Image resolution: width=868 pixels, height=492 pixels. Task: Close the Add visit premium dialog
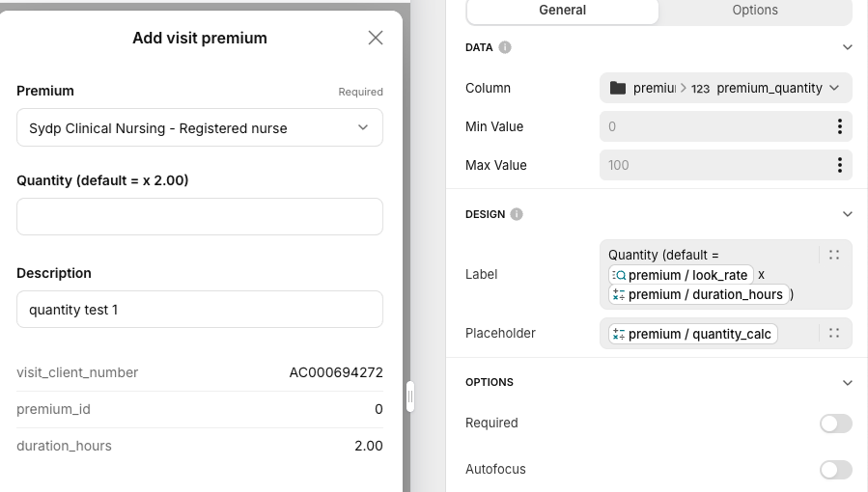pyautogui.click(x=376, y=38)
